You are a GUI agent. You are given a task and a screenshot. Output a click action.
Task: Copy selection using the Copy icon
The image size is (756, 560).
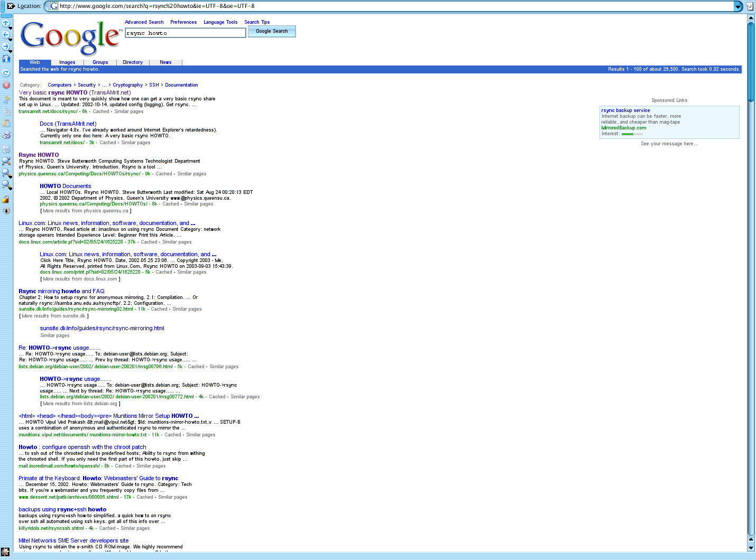[6, 111]
